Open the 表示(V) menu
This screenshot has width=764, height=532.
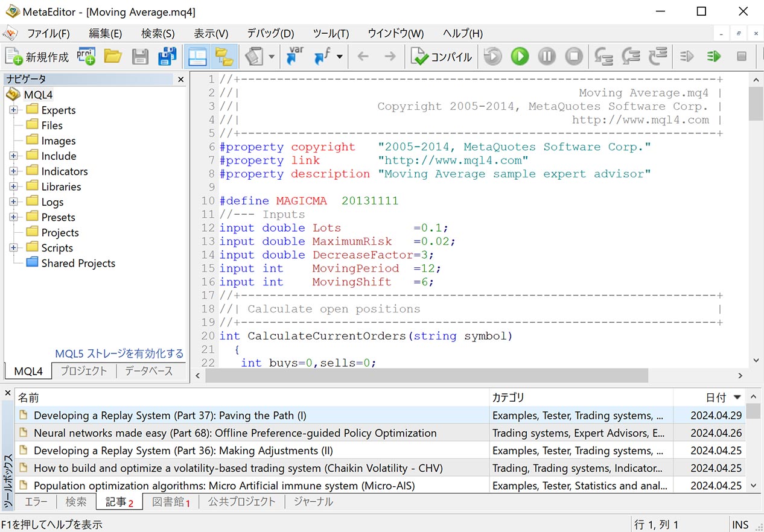211,33
